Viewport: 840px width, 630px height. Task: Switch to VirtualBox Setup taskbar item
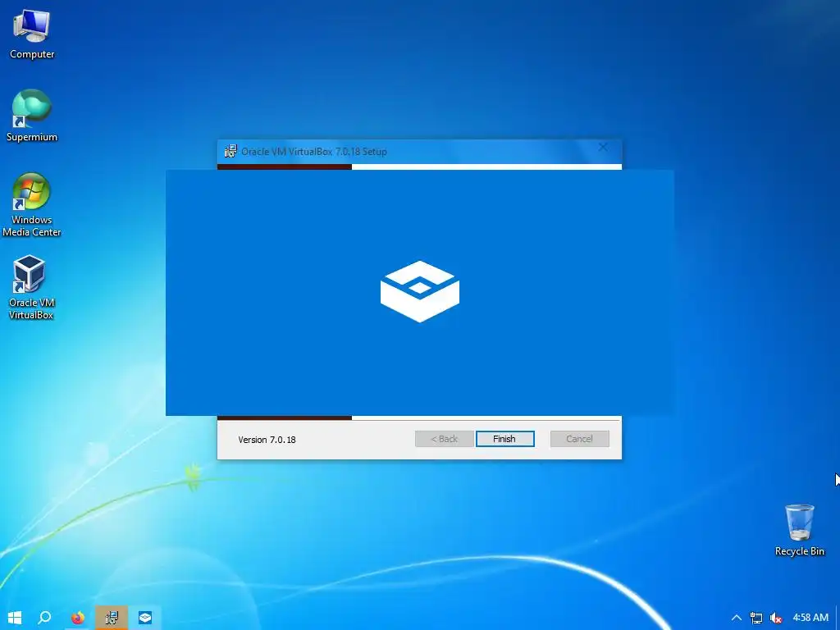[x=112, y=618]
